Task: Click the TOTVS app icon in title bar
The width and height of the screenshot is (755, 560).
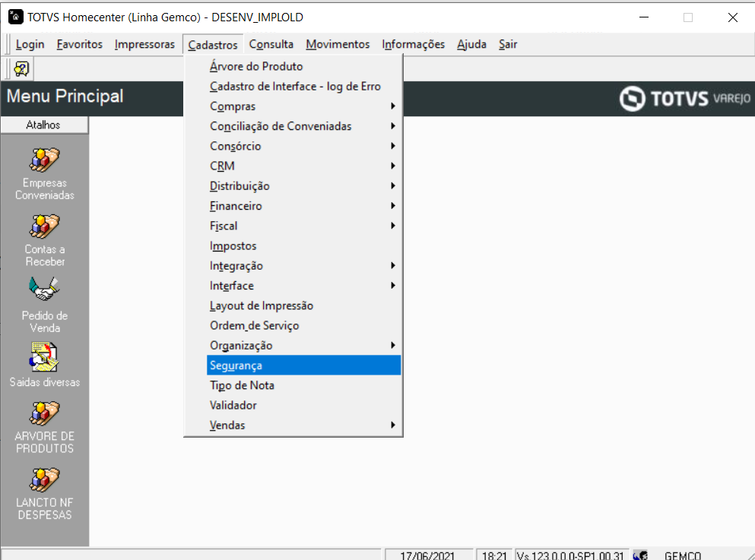Action: coord(15,17)
